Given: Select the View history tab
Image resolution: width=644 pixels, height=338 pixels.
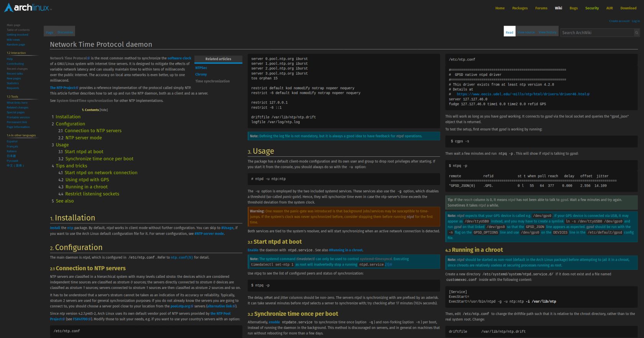Looking at the screenshot, I should (547, 32).
